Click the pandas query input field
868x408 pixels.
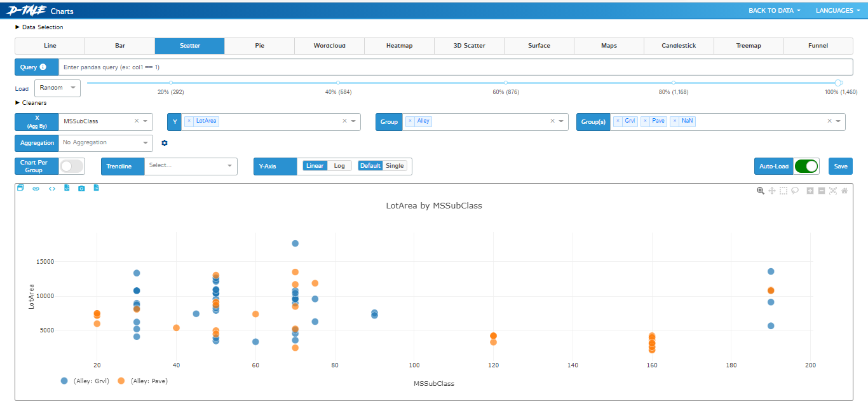coord(254,67)
